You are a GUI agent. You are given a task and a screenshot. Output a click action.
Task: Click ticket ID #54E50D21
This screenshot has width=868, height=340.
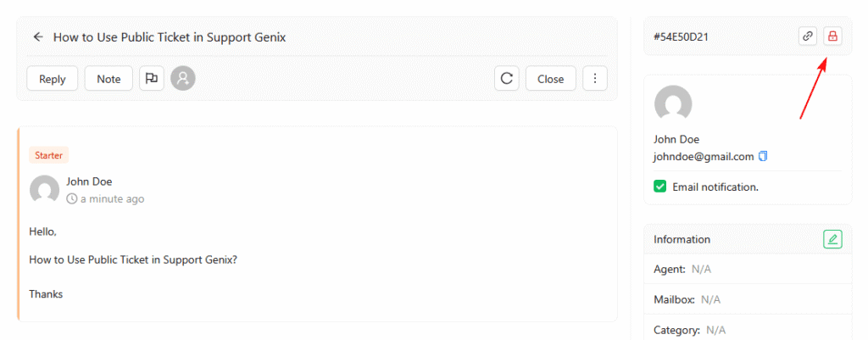coord(681,37)
